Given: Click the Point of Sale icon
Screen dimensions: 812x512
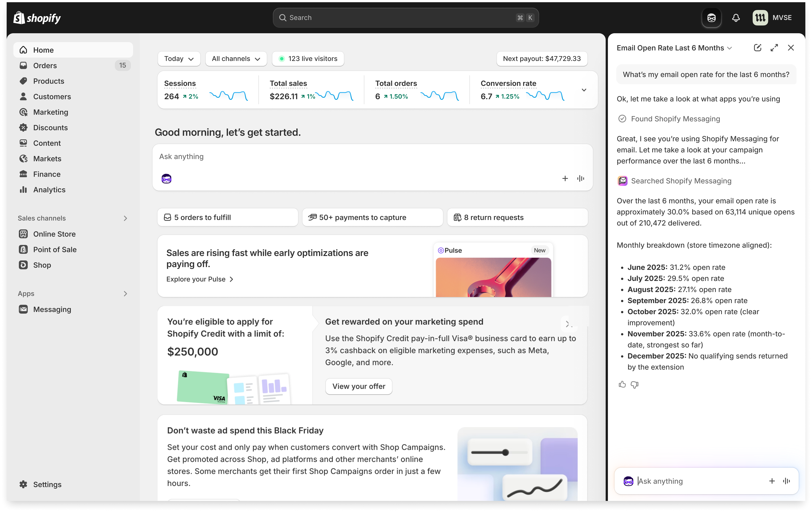Looking at the screenshot, I should pyautogui.click(x=23, y=249).
